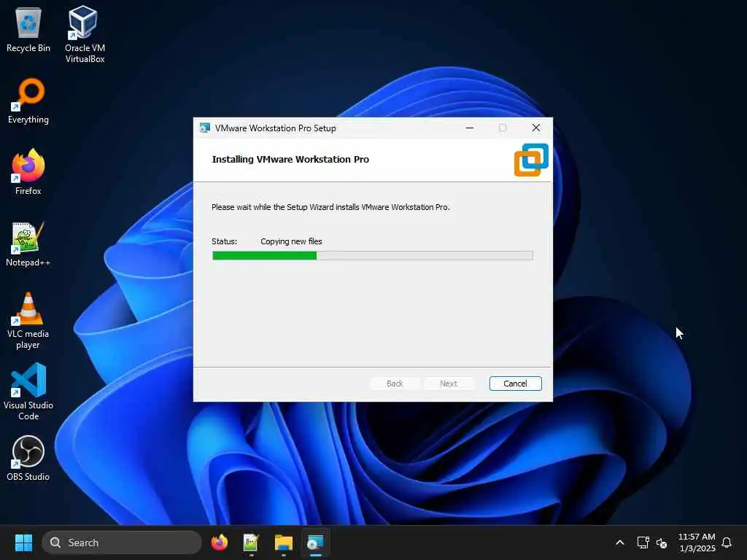Select the Visual Studio Code desktop shortcut
The width and height of the screenshot is (747, 560).
[x=28, y=392]
